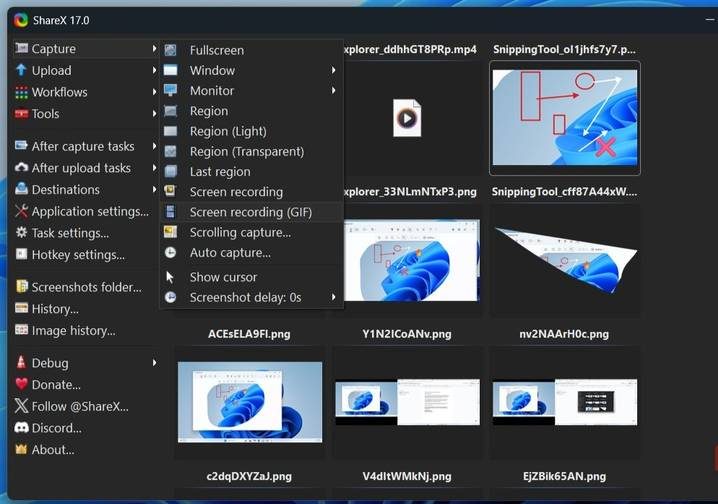This screenshot has height=504, width=718.
Task: Click the SnippingTool_cff87A44xW file name
Action: click(564, 191)
